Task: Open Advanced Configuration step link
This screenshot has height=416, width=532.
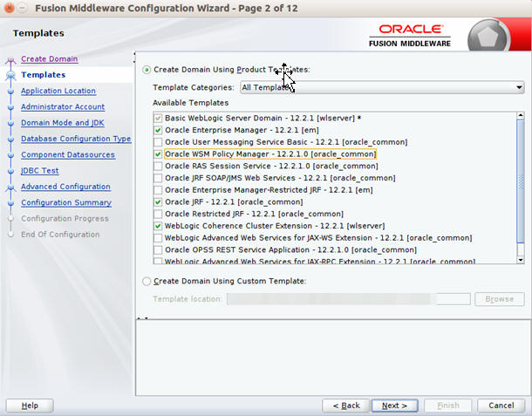Action: click(x=65, y=187)
